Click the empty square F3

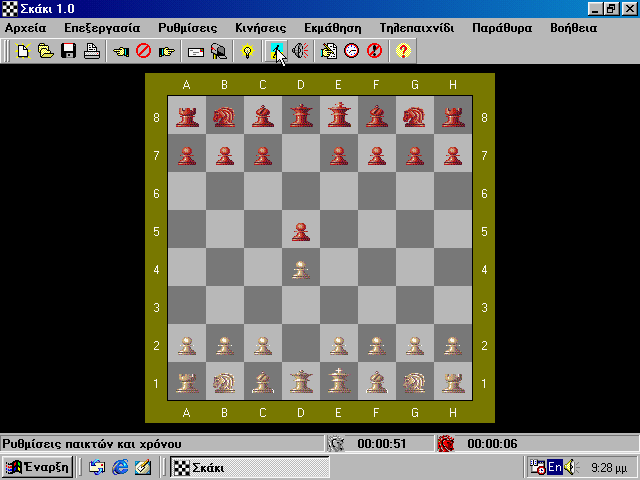pos(377,305)
